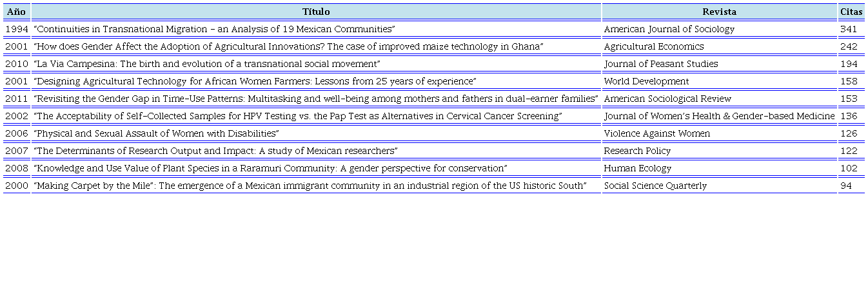
Task: Select the Social Science Quarterly cell
Action: coord(655,186)
